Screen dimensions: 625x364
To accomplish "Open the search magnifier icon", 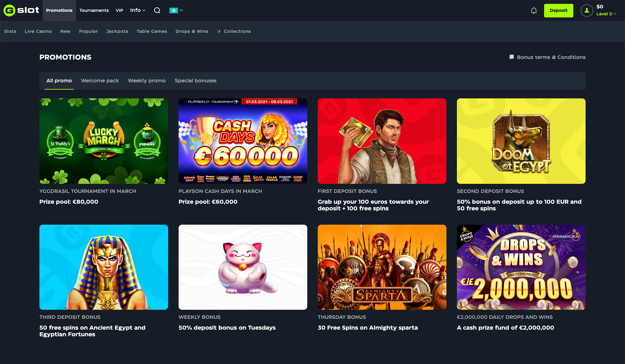I will [x=157, y=10].
